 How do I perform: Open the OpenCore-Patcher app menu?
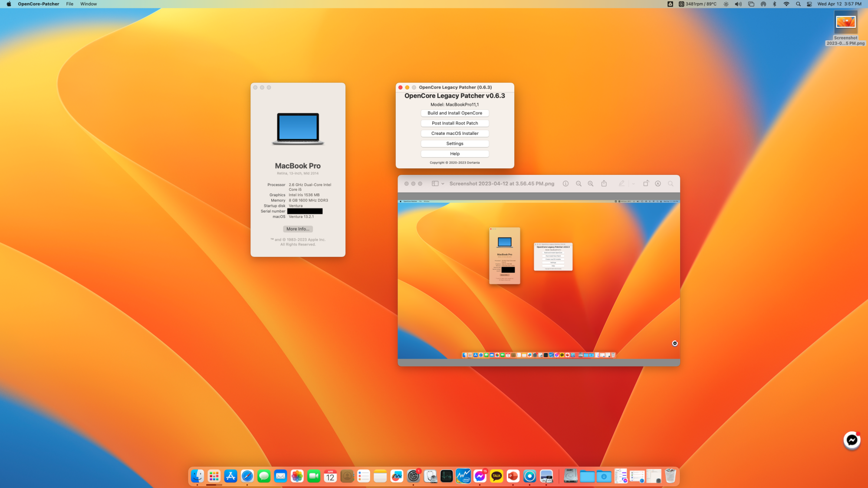click(x=38, y=4)
